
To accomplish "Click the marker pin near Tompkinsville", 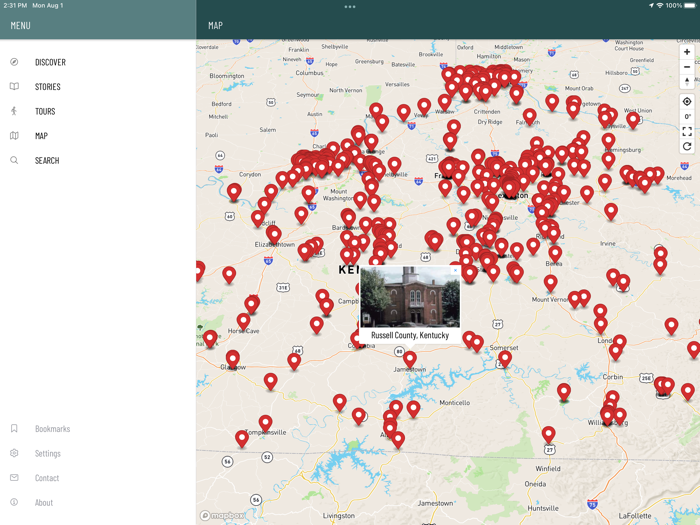I will tap(265, 422).
